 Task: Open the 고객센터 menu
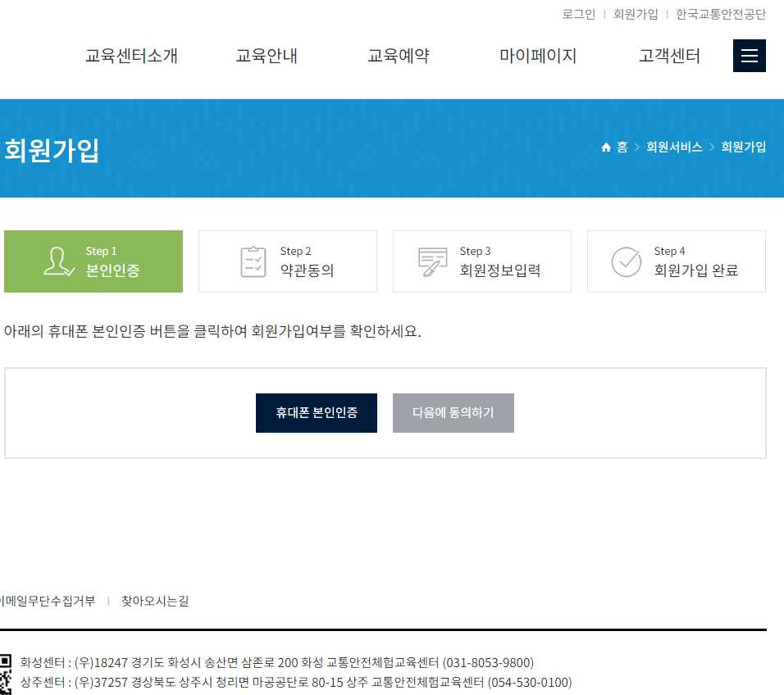(669, 56)
